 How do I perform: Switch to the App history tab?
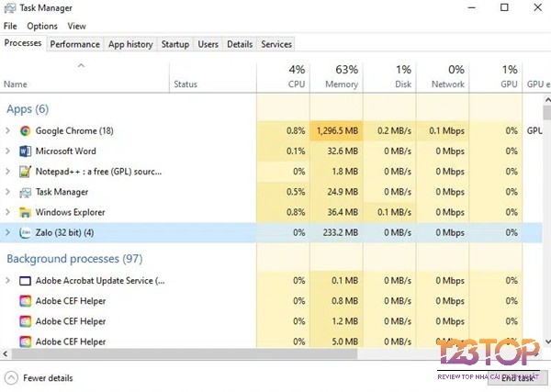tap(130, 44)
